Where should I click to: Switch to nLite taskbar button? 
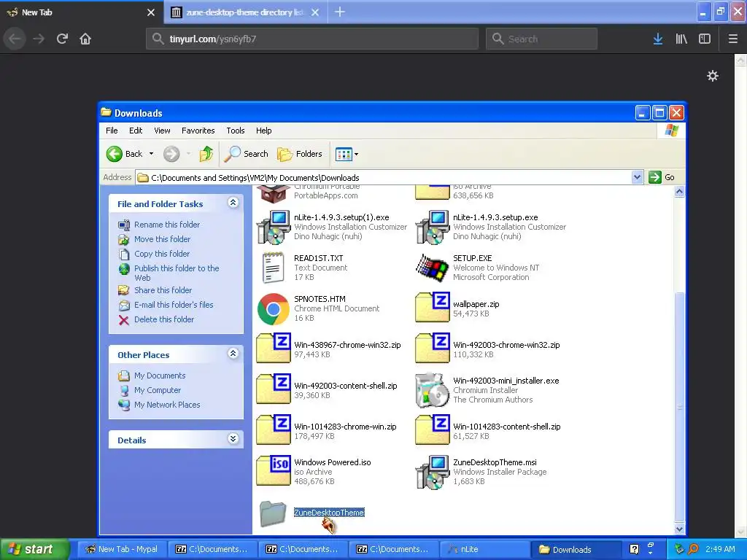click(484, 549)
